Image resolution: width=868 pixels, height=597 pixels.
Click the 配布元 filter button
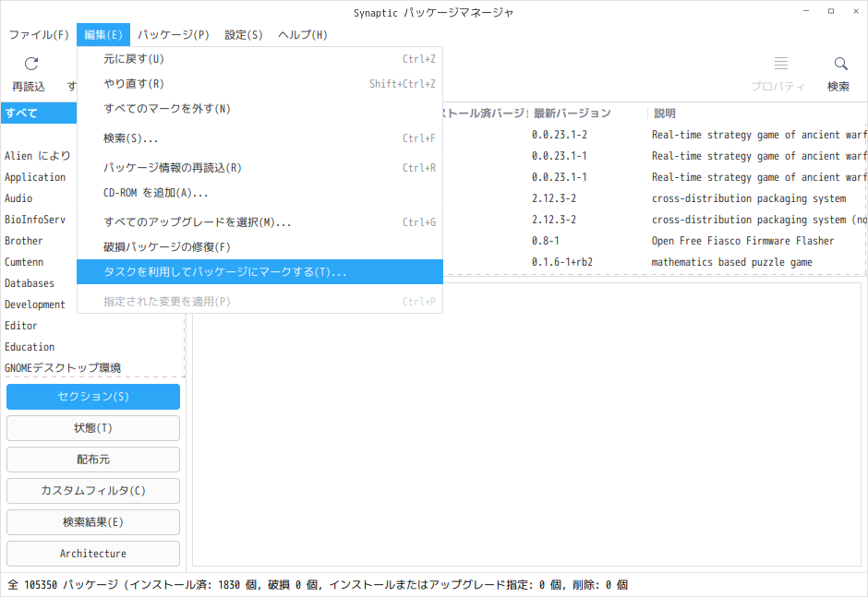pyautogui.click(x=93, y=460)
